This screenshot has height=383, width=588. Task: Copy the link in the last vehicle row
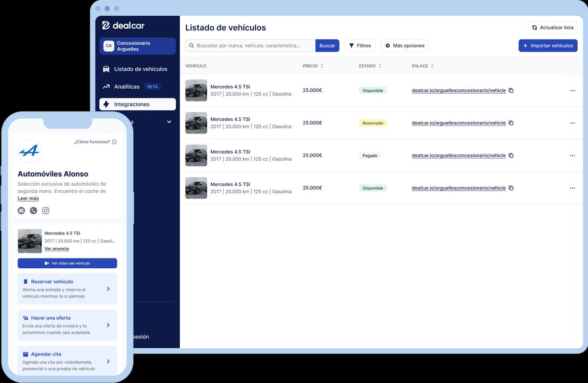pyautogui.click(x=511, y=188)
